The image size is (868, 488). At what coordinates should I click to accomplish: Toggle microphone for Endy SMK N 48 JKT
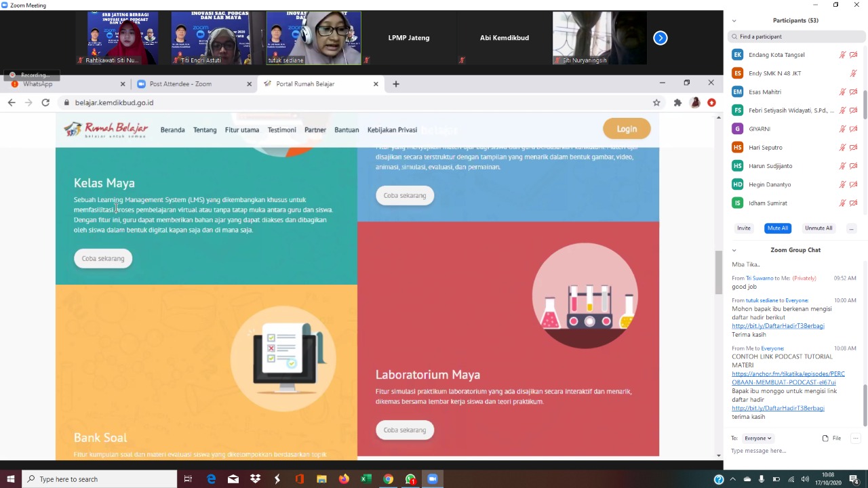854,73
